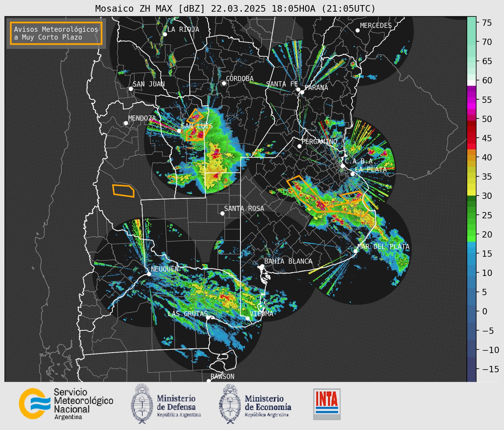504x430 pixels.
Task: Click the Ministerio de Economía emblem
Action: pos(230,404)
